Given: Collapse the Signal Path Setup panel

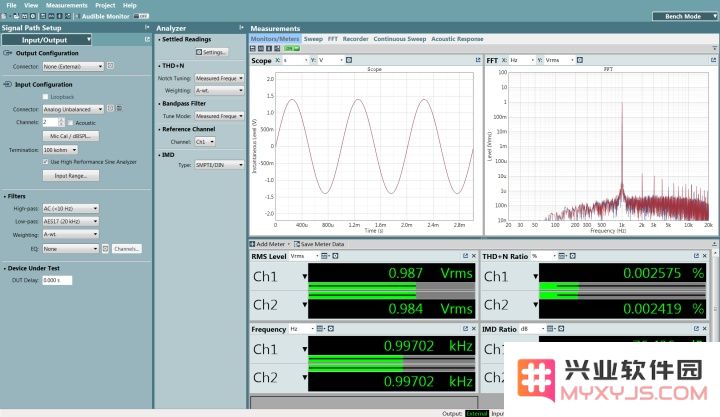Looking at the screenshot, I should 147,28.
